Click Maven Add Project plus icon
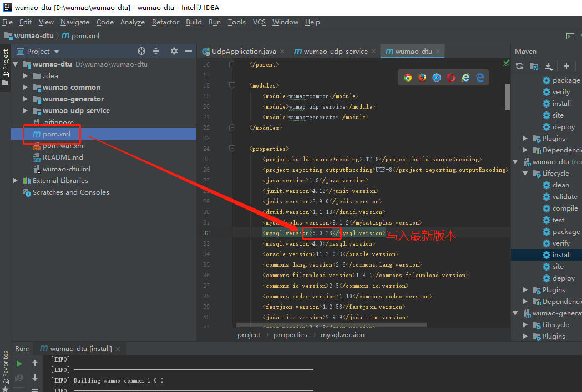Image resolution: width=582 pixels, height=392 pixels. click(566, 66)
